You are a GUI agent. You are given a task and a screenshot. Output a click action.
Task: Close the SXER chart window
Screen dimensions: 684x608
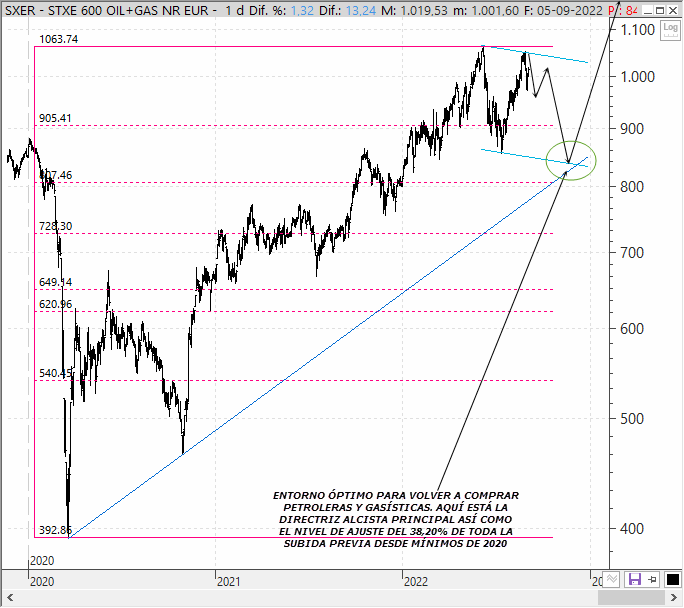click(x=673, y=10)
